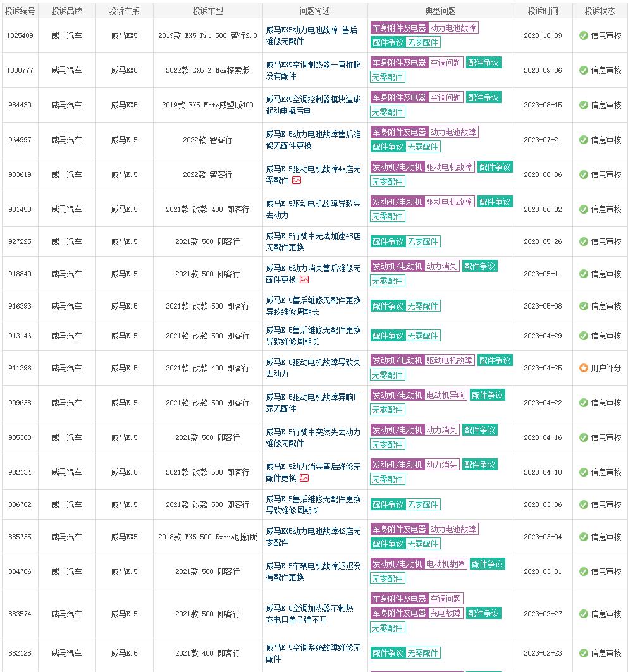Open complaint 964997 description link

click(313, 140)
